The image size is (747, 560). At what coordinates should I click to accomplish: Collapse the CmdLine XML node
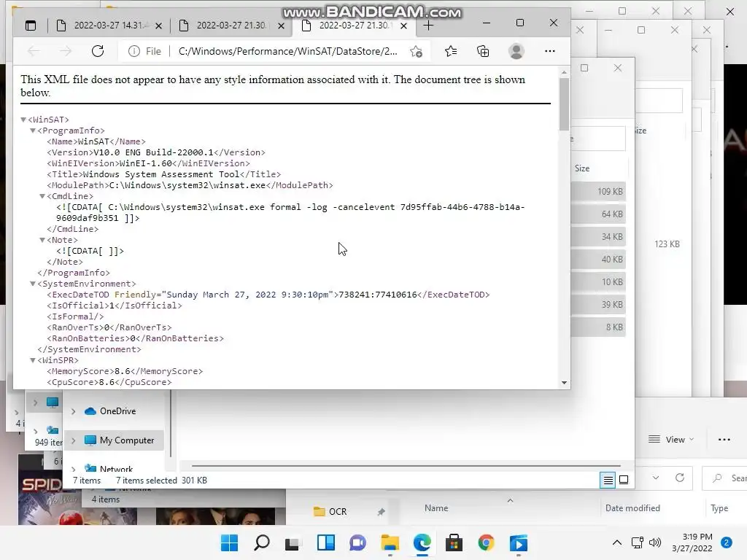coord(42,196)
